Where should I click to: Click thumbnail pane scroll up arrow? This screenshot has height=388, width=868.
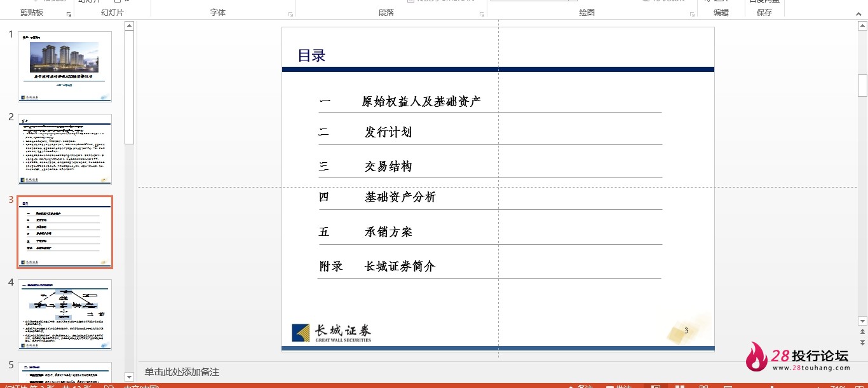coord(129,26)
